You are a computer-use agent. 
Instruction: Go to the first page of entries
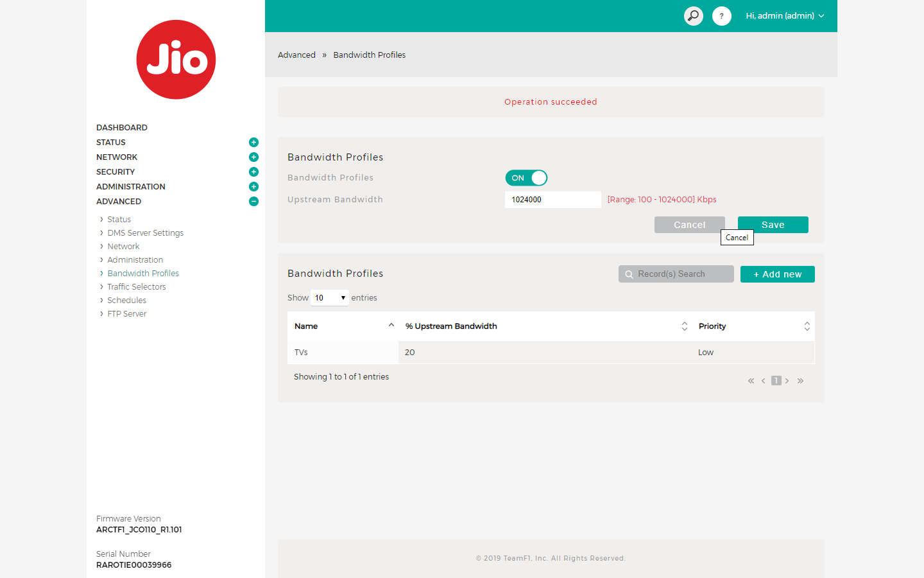click(x=751, y=381)
